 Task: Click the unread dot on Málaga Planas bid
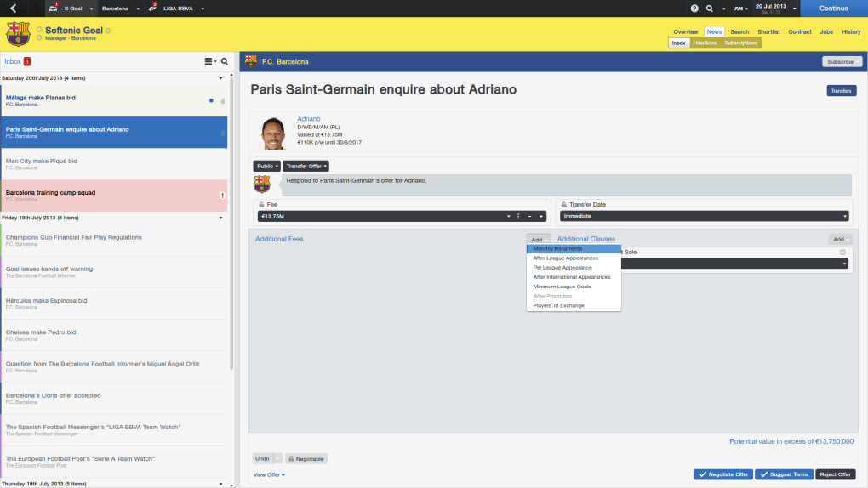click(x=211, y=100)
